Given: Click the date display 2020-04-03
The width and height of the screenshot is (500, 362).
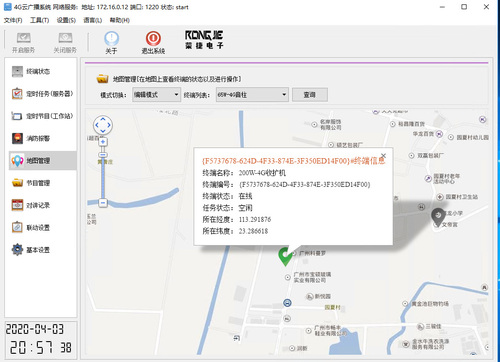Looking at the screenshot, I should 35,329.
